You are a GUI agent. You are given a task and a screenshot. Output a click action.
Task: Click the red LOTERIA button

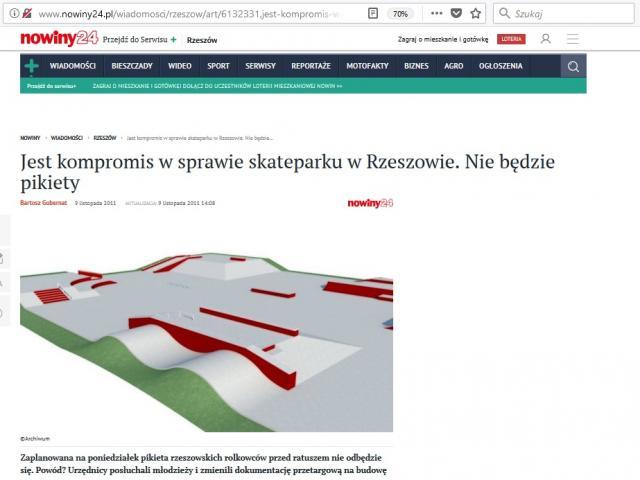click(x=511, y=39)
